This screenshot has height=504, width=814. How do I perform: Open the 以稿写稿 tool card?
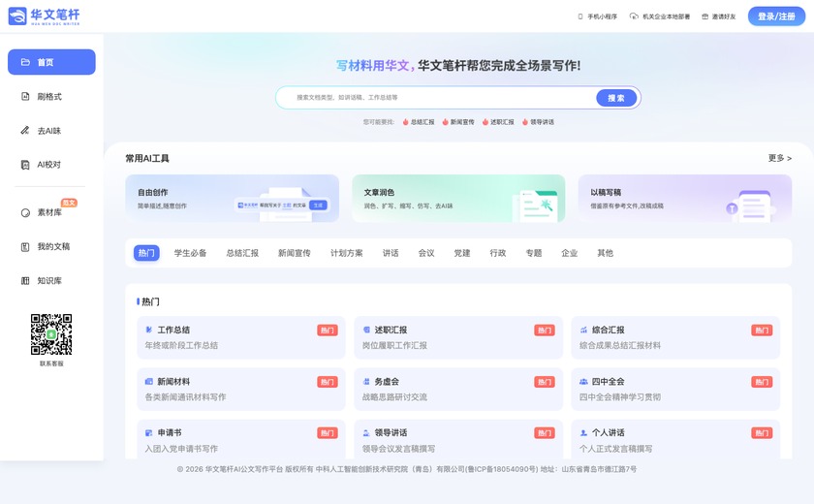685,199
